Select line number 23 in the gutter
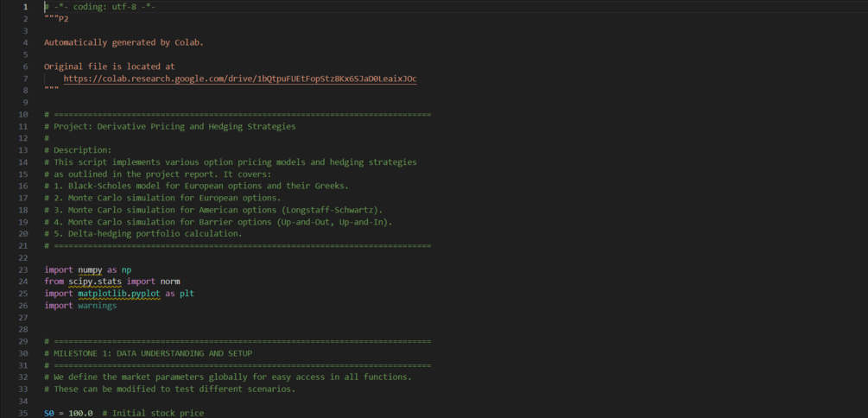This screenshot has width=868, height=418. pos(23,269)
